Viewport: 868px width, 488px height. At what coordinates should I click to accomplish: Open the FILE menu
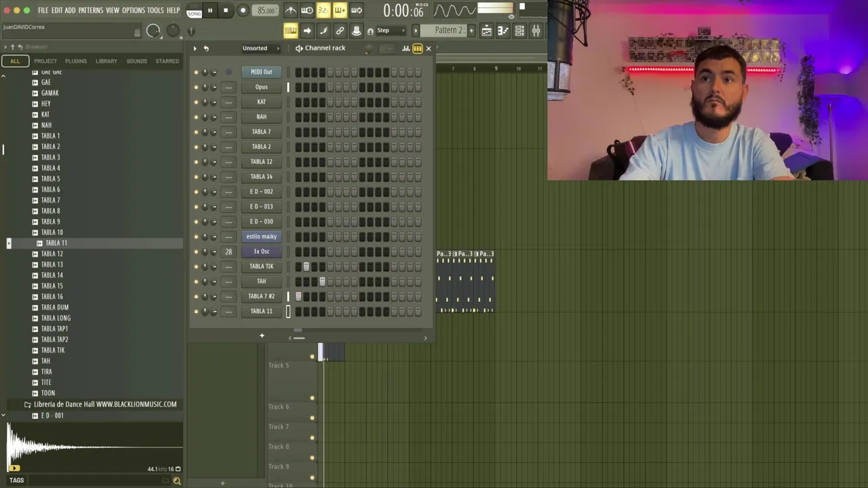pyautogui.click(x=43, y=10)
